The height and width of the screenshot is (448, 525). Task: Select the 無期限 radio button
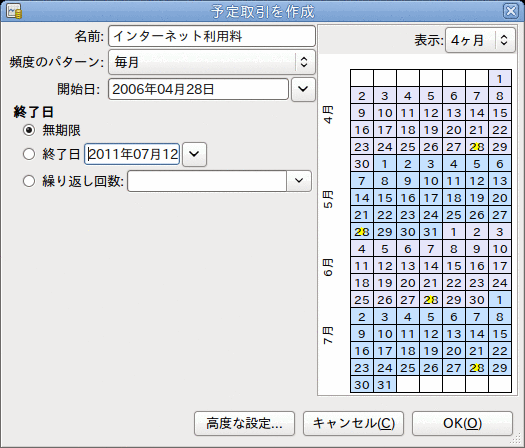tap(29, 130)
